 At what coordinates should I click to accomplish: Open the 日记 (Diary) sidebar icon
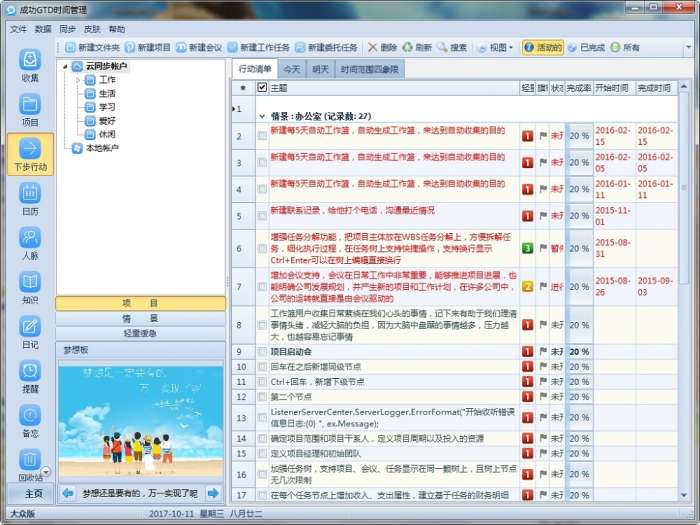[x=30, y=329]
